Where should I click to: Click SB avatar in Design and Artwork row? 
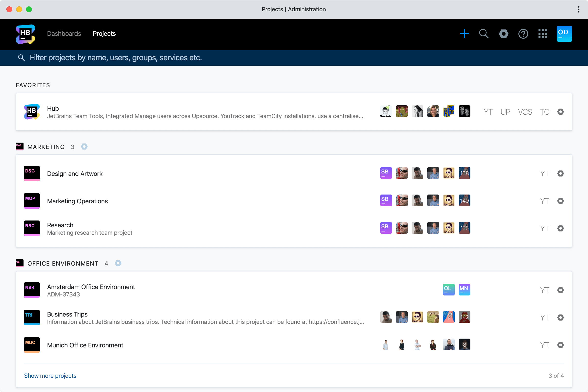tap(386, 173)
